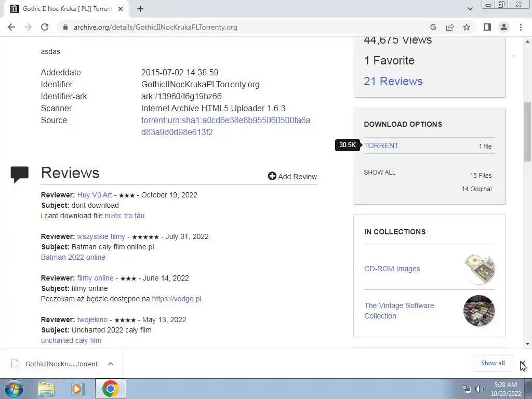Click the 30.5K torrent size badge
532x399 pixels.
pos(348,145)
